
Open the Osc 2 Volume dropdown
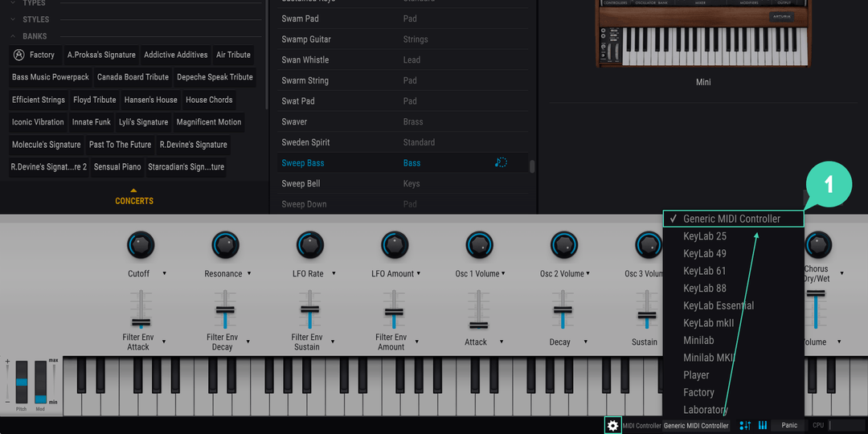[588, 273]
